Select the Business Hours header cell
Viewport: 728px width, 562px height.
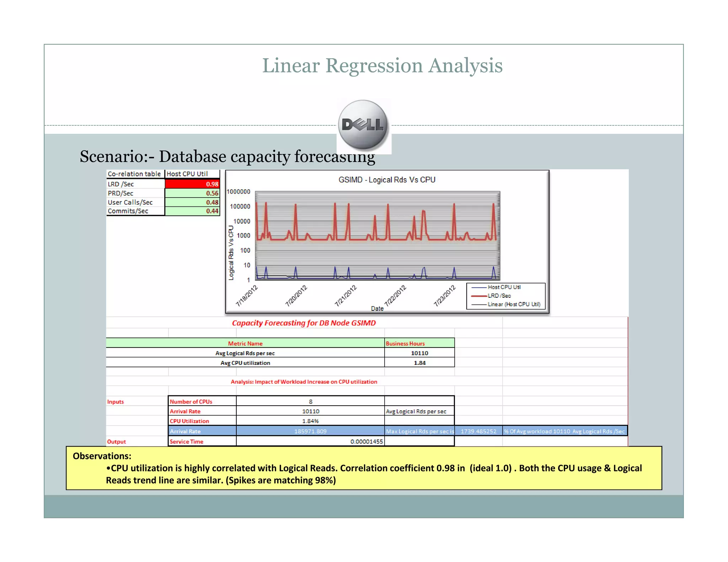419,344
